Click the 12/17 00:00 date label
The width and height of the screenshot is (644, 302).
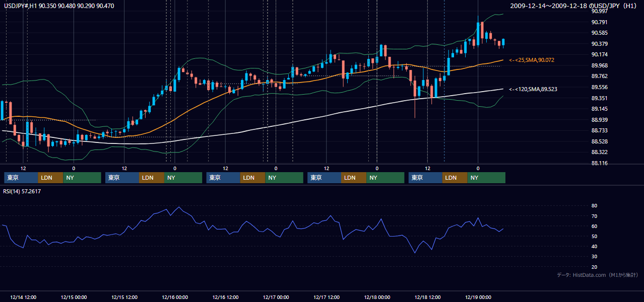(276, 297)
